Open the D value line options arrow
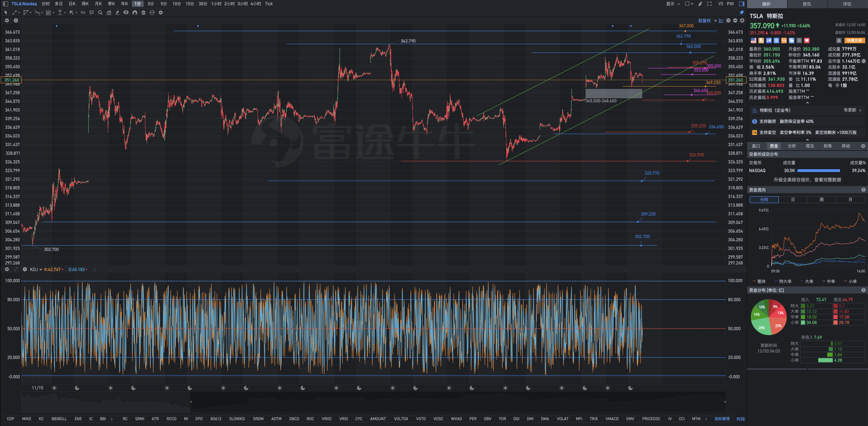Image resolution: width=868 pixels, height=426 pixels. click(x=86, y=270)
